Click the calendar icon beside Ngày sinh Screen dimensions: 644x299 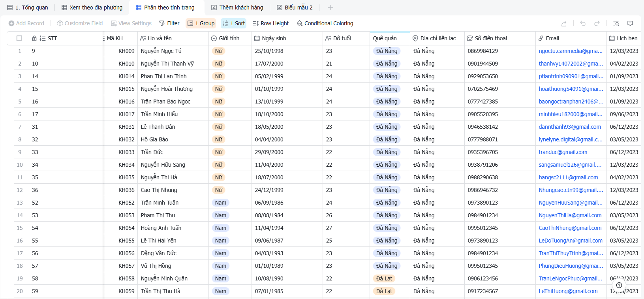[257, 38]
